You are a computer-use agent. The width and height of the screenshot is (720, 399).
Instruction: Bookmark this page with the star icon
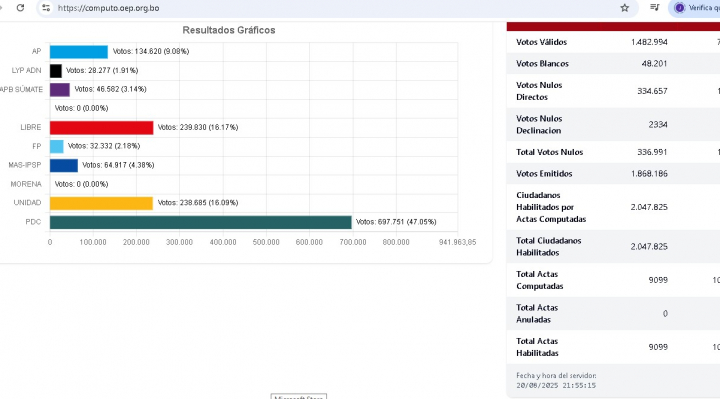624,8
